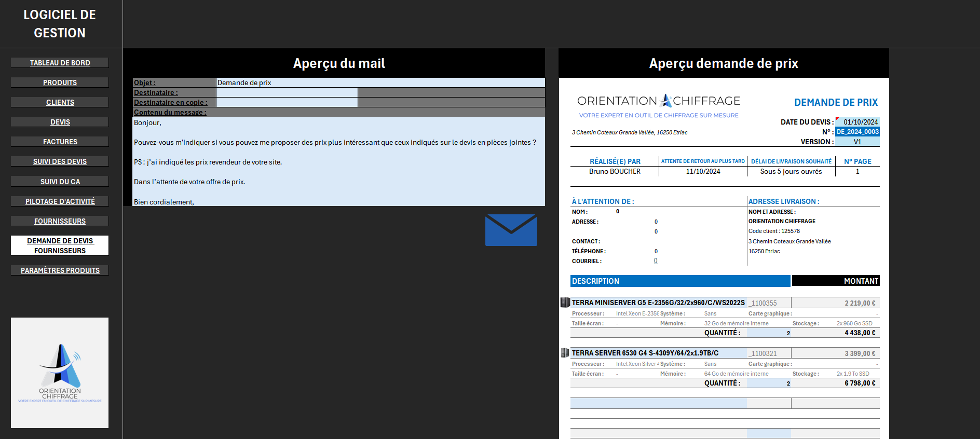The width and height of the screenshot is (980, 439).
Task: Click '64 Go de mémoire interne' value
Action: click(736, 374)
